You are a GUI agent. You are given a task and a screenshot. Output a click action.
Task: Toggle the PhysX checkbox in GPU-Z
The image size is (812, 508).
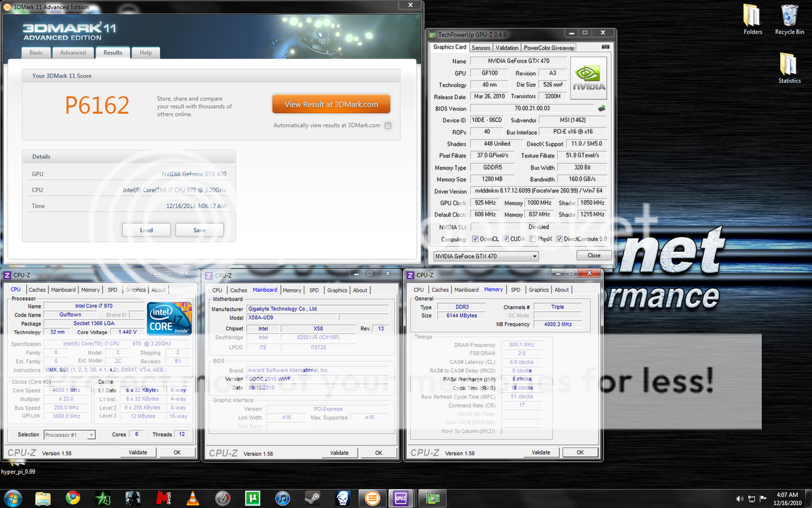coord(533,239)
